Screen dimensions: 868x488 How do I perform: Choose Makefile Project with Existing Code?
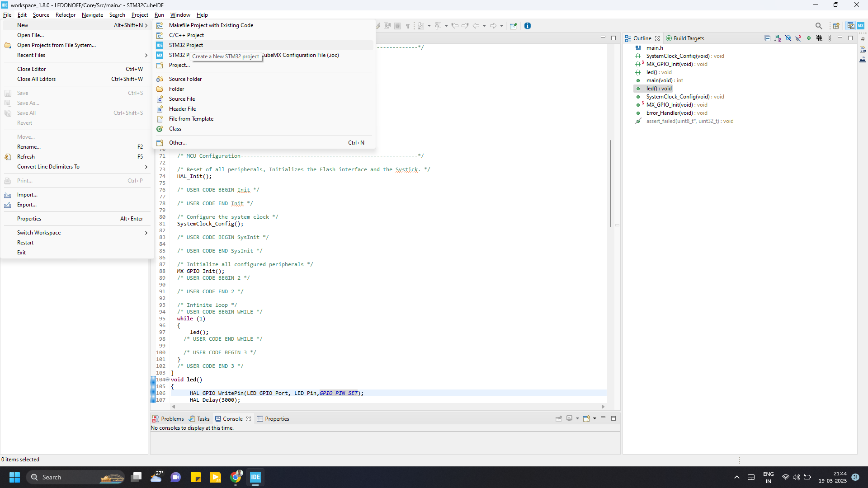[211, 25]
